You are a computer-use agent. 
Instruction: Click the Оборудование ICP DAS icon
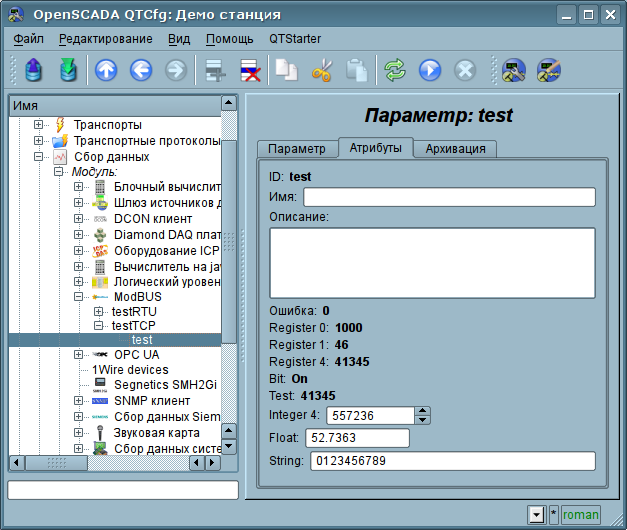100,251
